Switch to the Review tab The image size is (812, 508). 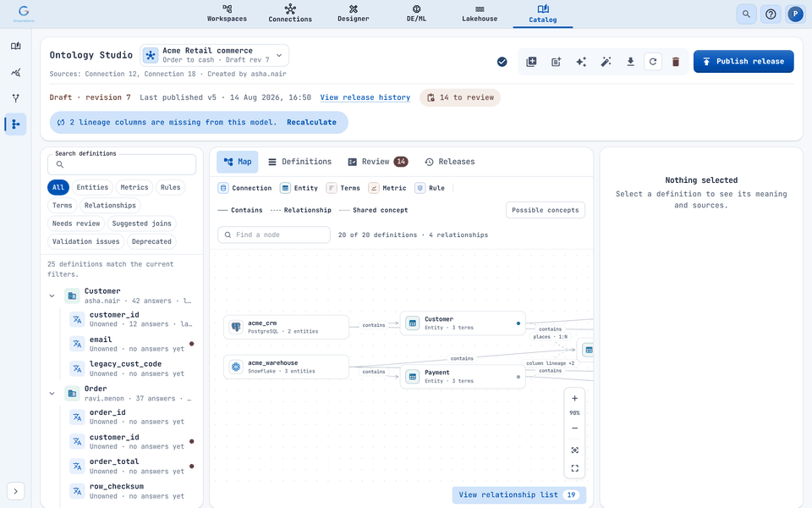(x=377, y=162)
